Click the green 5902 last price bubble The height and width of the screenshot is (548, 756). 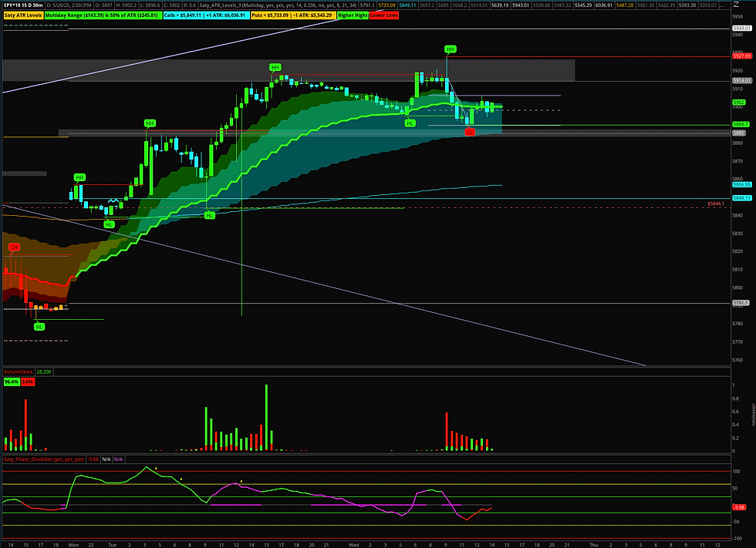pos(739,102)
